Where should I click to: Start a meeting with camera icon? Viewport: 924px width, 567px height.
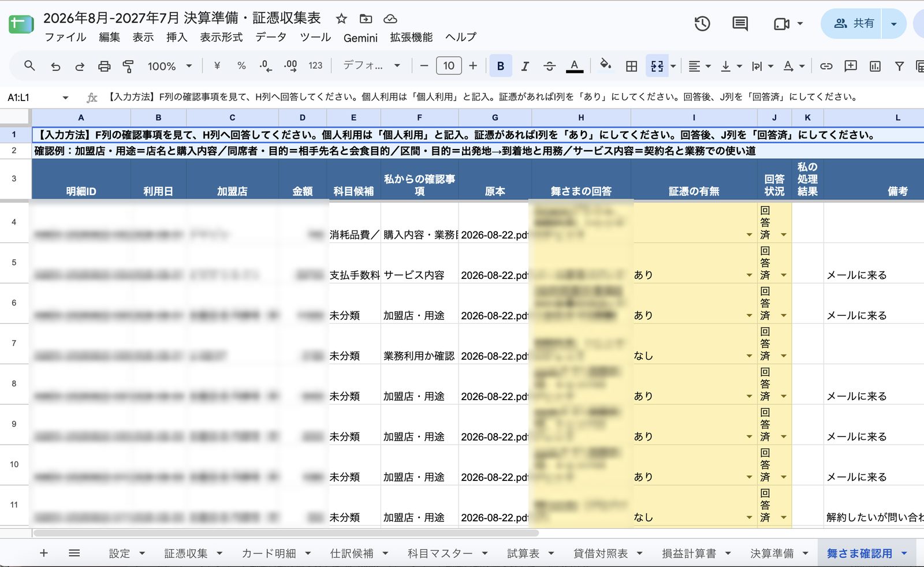(x=781, y=24)
